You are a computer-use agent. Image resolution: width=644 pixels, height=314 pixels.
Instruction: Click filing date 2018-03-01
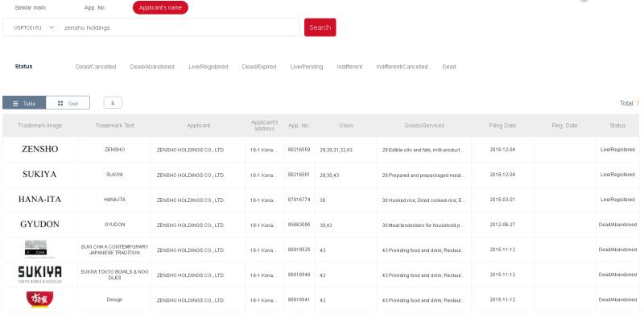pyautogui.click(x=502, y=200)
